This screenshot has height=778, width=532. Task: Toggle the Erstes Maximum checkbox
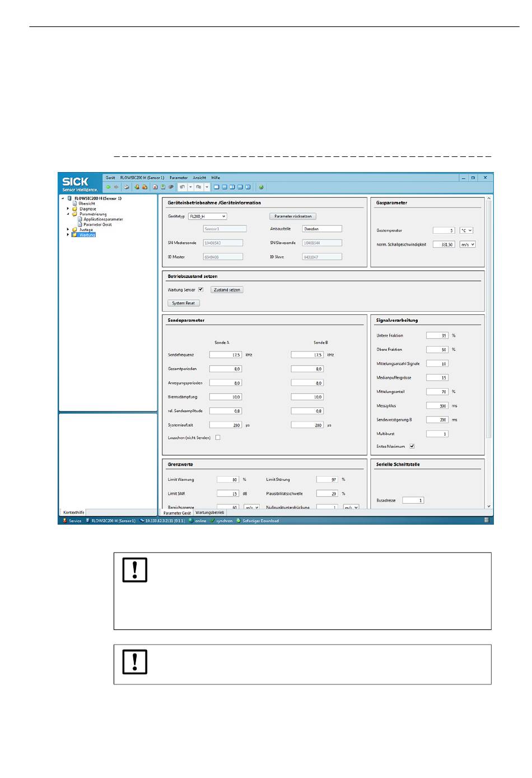pyautogui.click(x=412, y=447)
